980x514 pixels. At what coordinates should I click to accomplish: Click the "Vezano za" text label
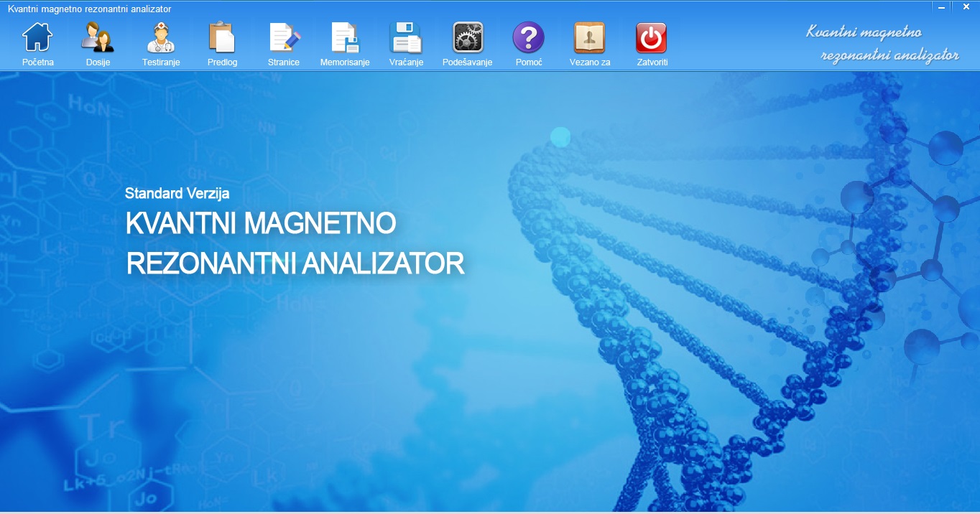pyautogui.click(x=589, y=62)
